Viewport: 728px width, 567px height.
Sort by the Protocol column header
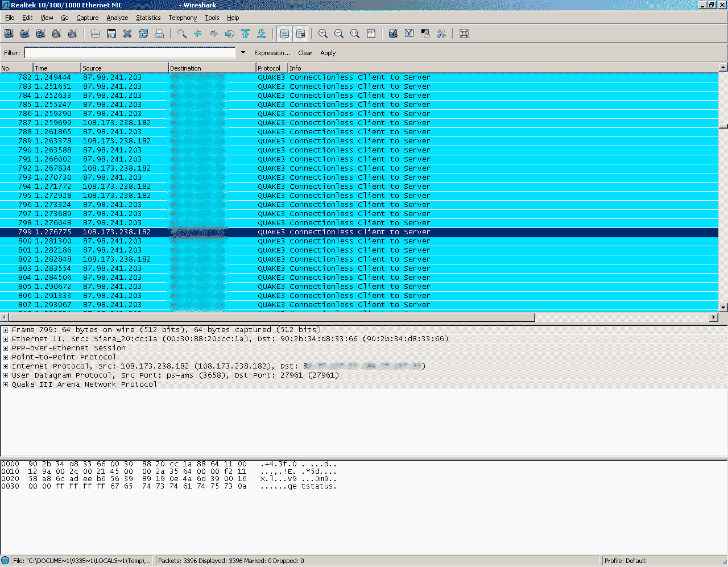[x=272, y=68]
